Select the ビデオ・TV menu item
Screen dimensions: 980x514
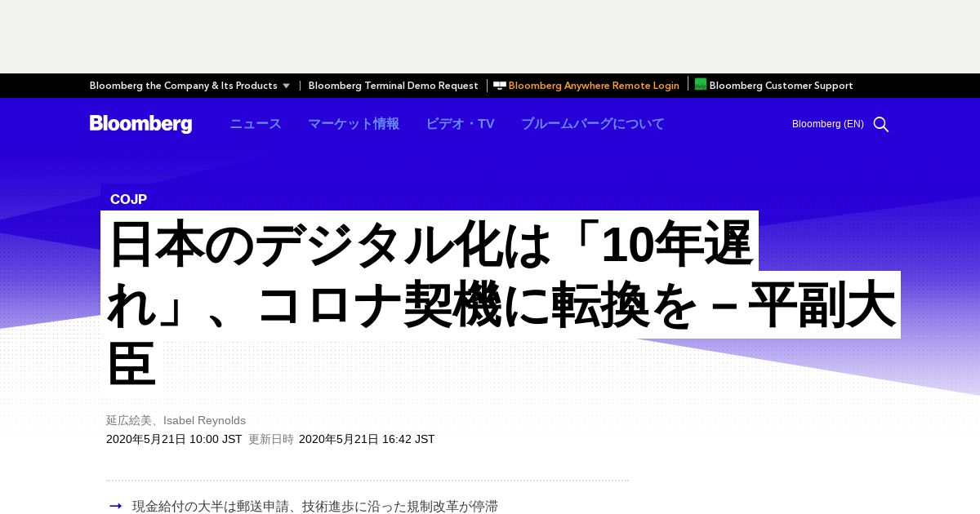(x=460, y=124)
